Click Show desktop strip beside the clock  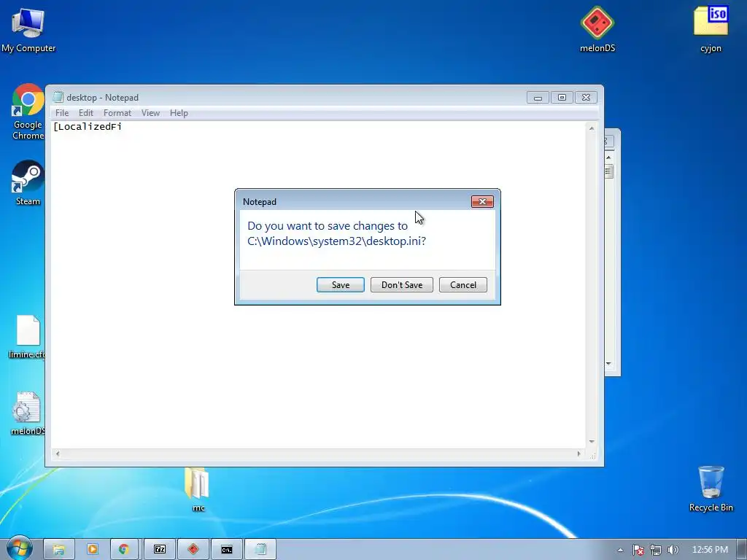[x=742, y=550]
